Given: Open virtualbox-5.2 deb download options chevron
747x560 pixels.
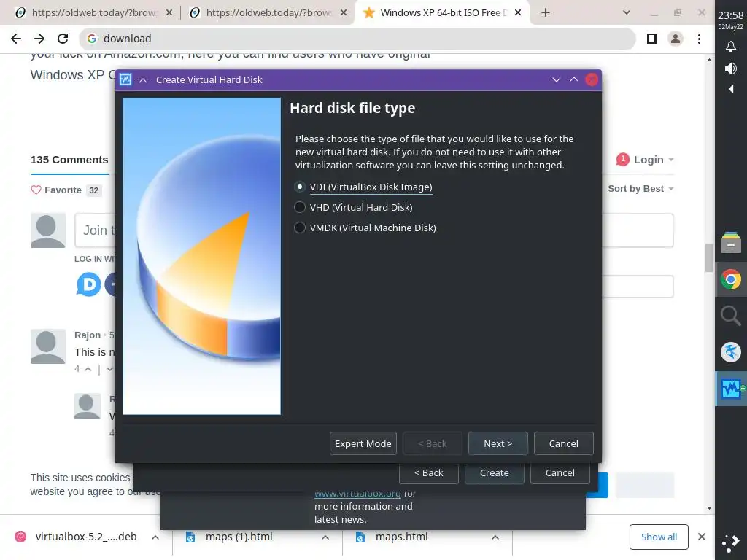Looking at the screenshot, I should [155, 537].
